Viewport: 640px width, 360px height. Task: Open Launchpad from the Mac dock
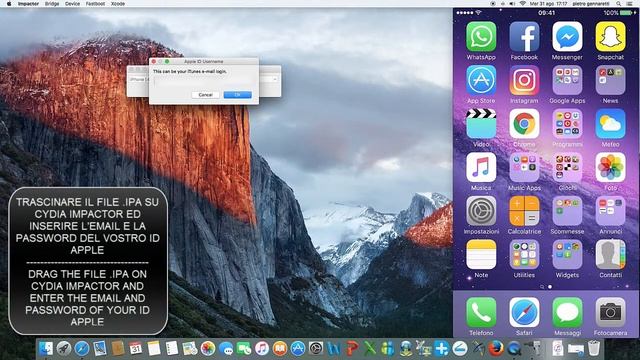(64, 349)
